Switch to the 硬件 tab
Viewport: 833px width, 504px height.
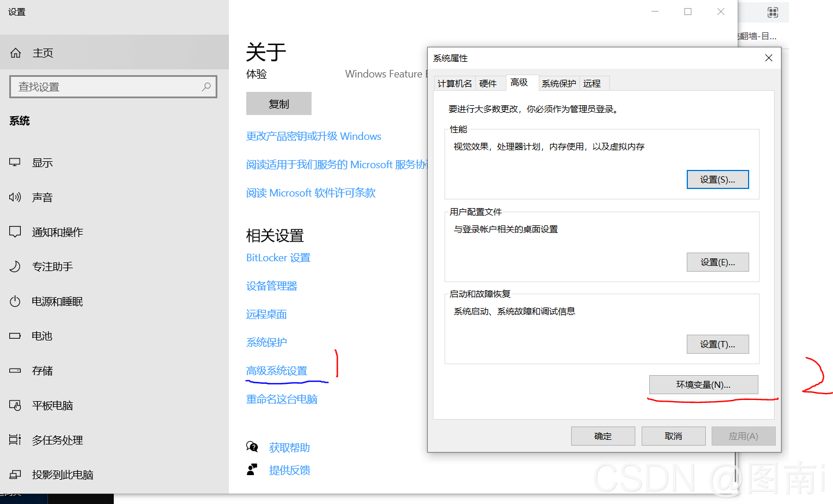point(488,84)
